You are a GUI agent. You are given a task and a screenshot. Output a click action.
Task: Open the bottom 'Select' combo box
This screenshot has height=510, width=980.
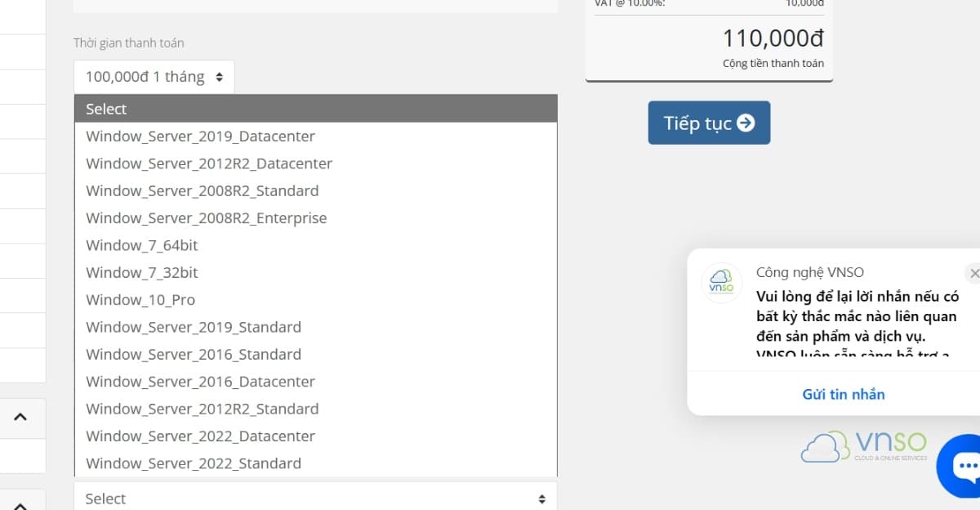click(315, 498)
